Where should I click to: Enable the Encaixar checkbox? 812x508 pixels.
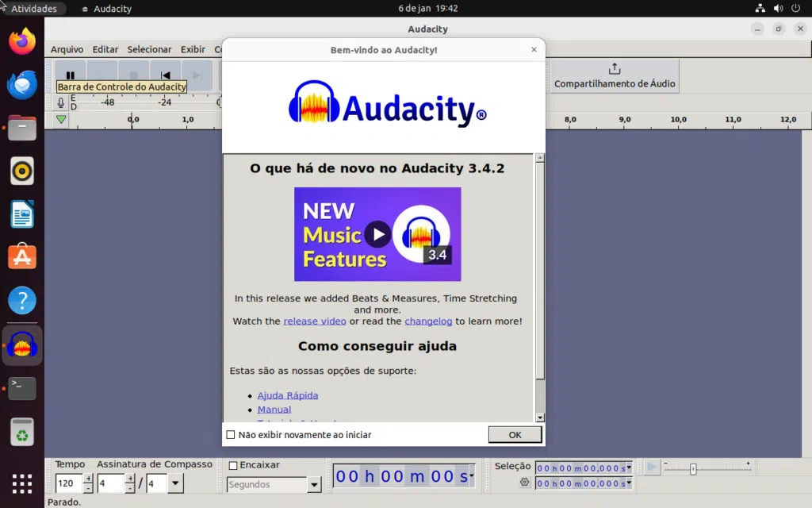pos(233,466)
